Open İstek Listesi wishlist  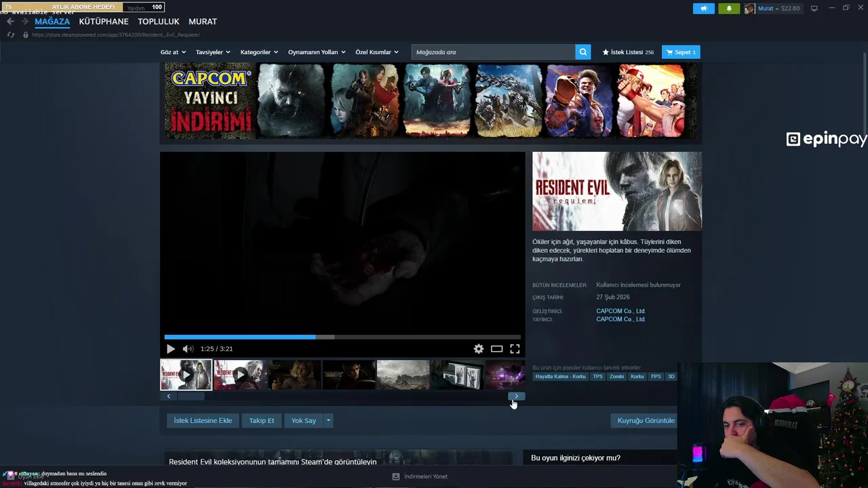(x=628, y=52)
